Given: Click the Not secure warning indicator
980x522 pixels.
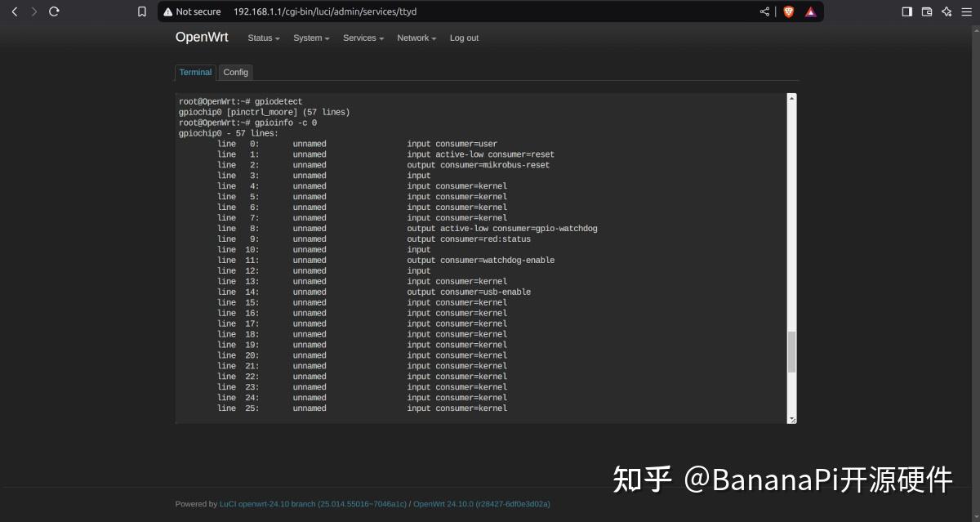Looking at the screenshot, I should pyautogui.click(x=192, y=11).
